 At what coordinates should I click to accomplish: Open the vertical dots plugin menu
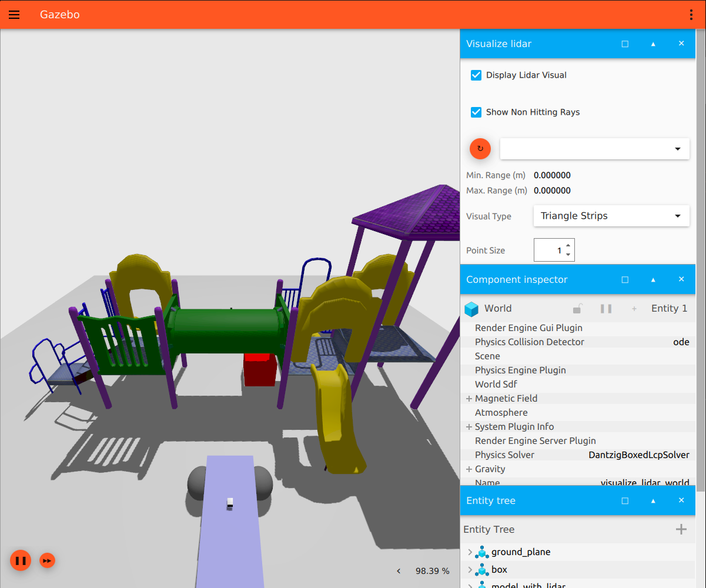pyautogui.click(x=691, y=15)
